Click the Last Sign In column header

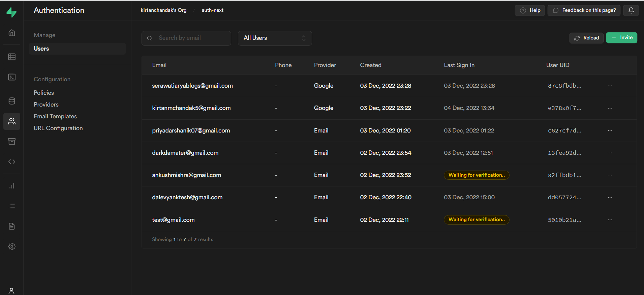pyautogui.click(x=459, y=65)
